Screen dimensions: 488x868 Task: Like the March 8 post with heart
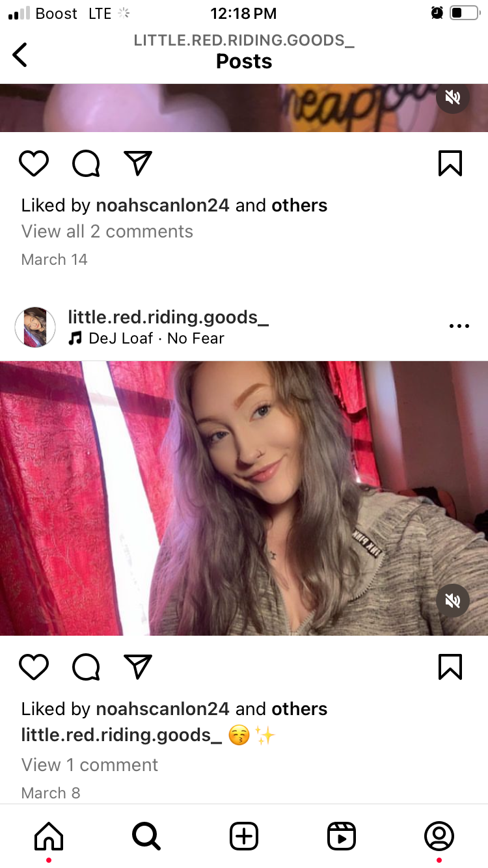point(34,667)
